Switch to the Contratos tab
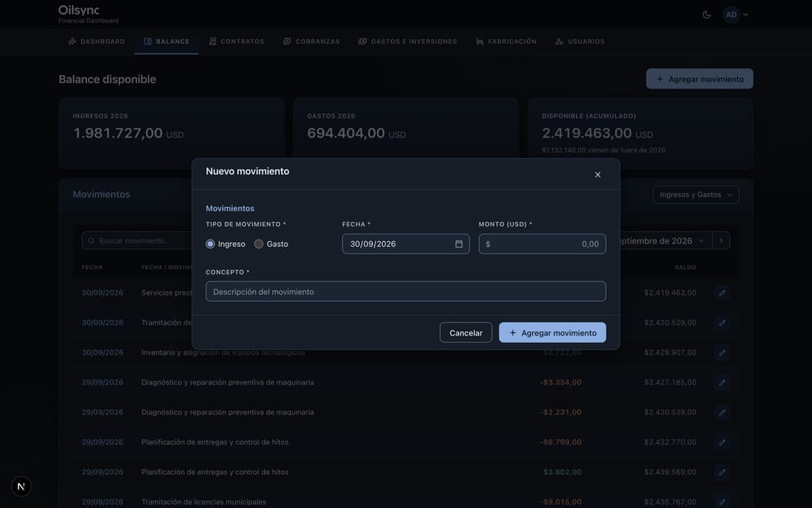The height and width of the screenshot is (508, 812). point(237,41)
